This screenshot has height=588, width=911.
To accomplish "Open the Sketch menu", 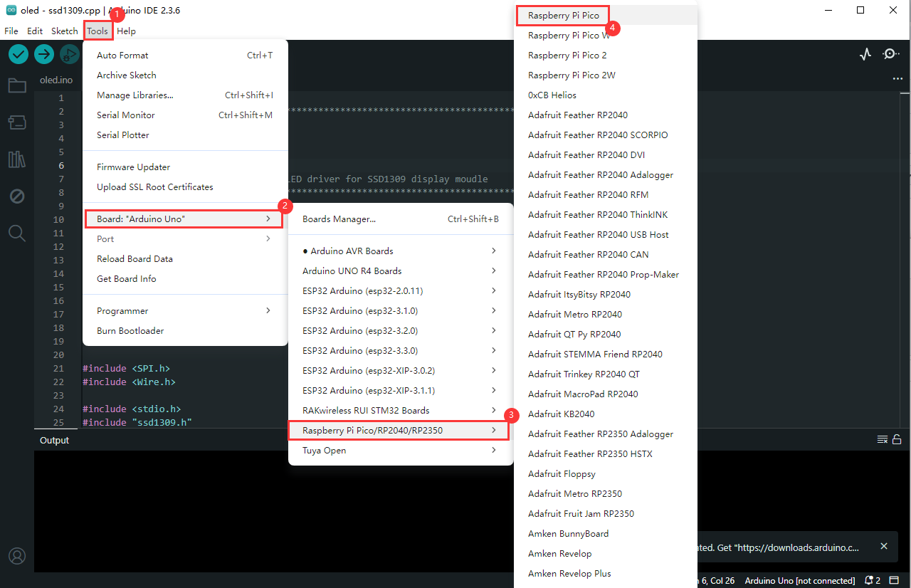I will click(64, 31).
